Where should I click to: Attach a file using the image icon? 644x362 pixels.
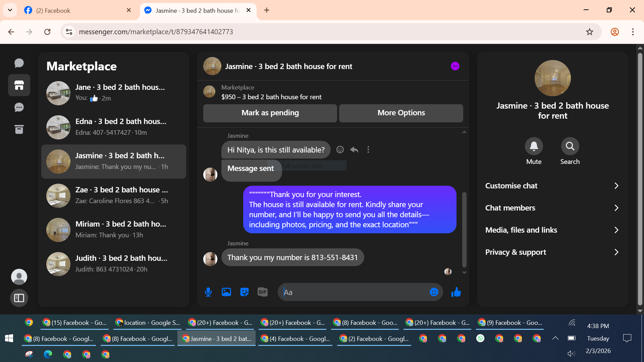point(226,292)
